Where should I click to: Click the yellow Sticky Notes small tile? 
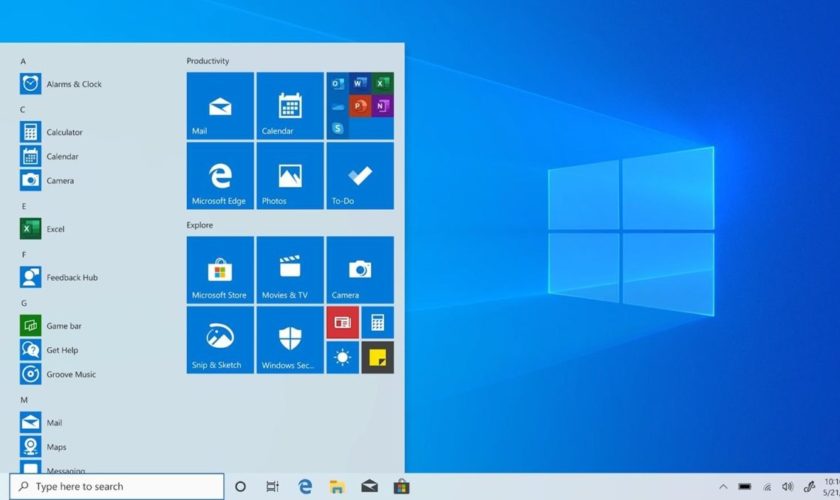377,357
